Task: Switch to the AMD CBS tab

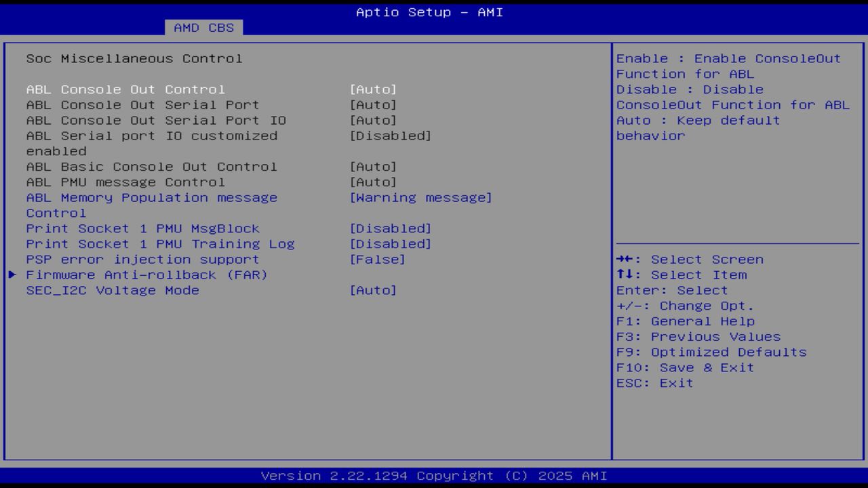Action: [x=203, y=28]
